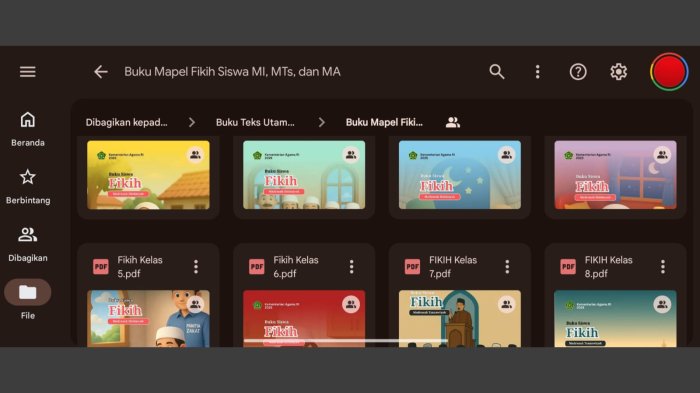
Task: Click shared people icon beside breadcrumb
Action: click(x=453, y=122)
